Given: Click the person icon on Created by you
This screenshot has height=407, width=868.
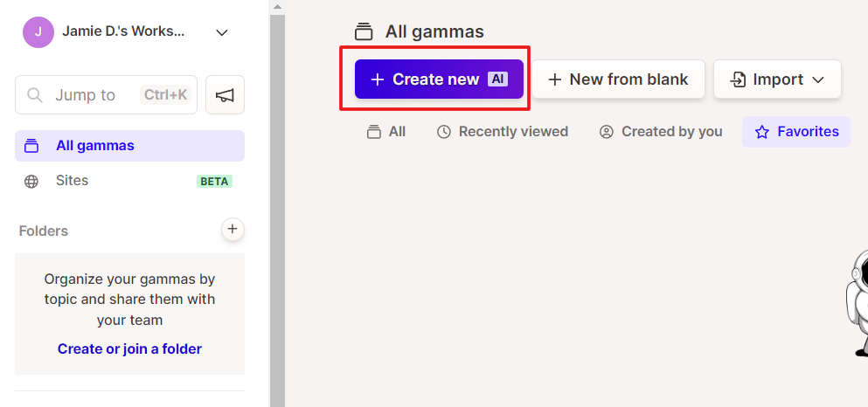Looking at the screenshot, I should coord(607,132).
